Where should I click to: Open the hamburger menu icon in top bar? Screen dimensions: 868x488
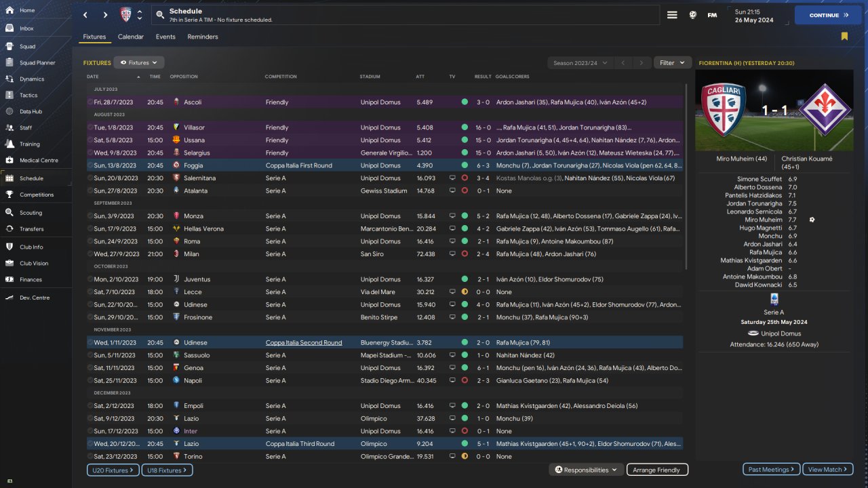(672, 15)
